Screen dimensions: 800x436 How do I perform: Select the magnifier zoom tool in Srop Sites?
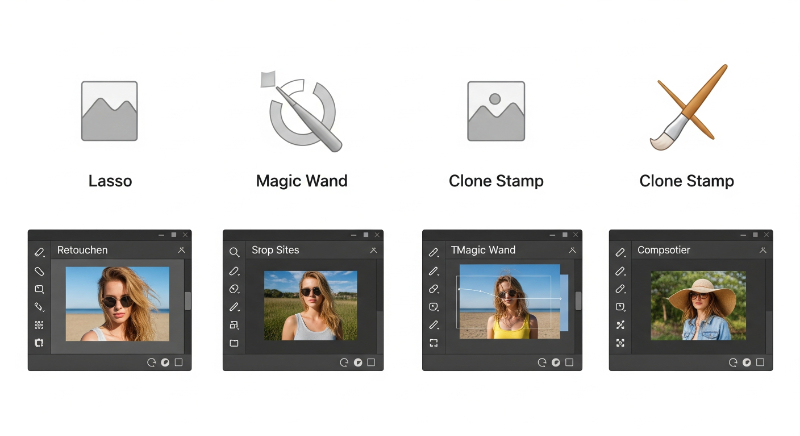(x=234, y=252)
